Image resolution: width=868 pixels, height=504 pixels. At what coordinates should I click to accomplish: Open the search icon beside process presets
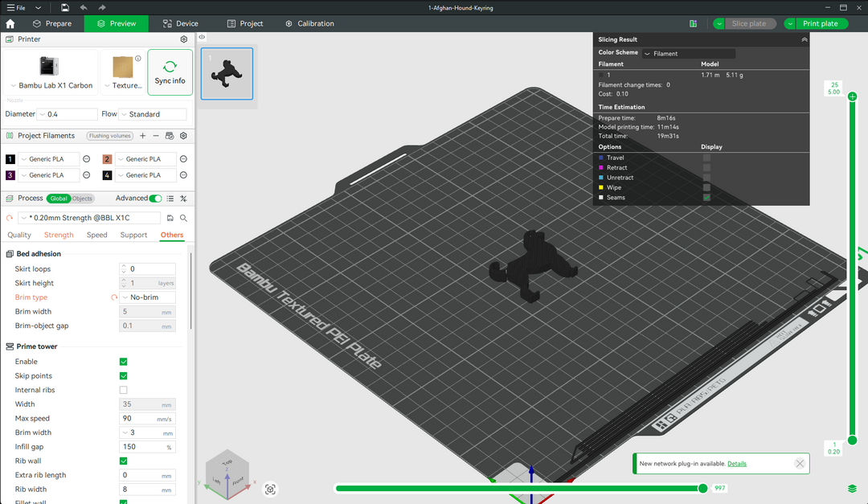click(183, 217)
